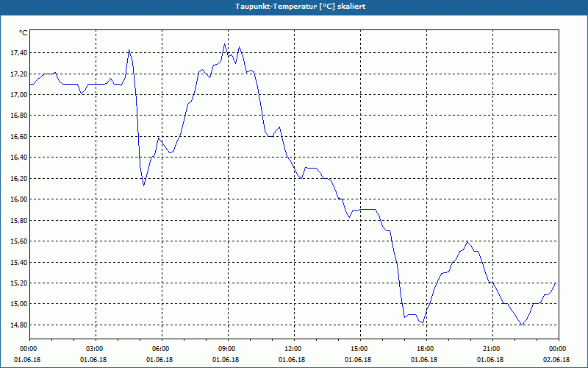
Task: Select the 17,40 y-axis value
Action: click(18, 53)
